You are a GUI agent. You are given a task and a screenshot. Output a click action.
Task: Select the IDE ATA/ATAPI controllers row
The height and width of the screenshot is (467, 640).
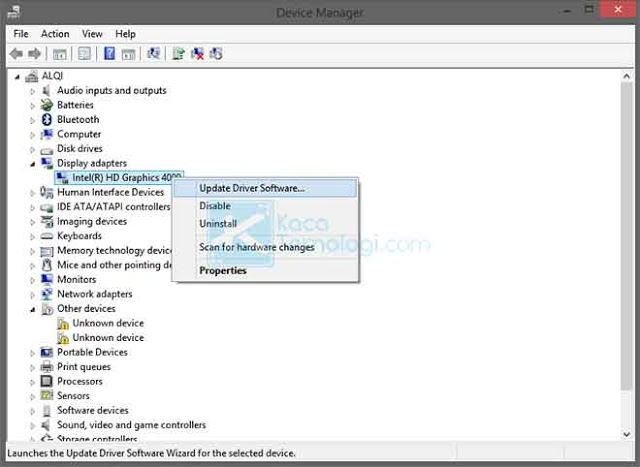click(x=113, y=207)
